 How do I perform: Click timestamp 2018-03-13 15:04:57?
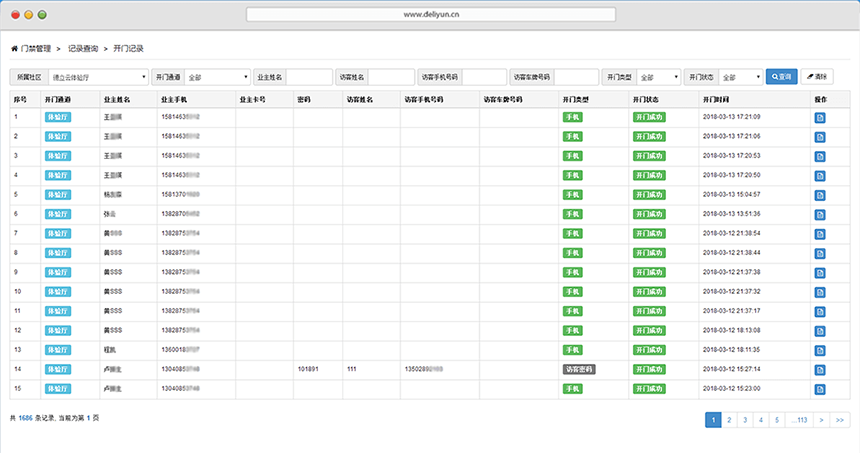[732, 195]
